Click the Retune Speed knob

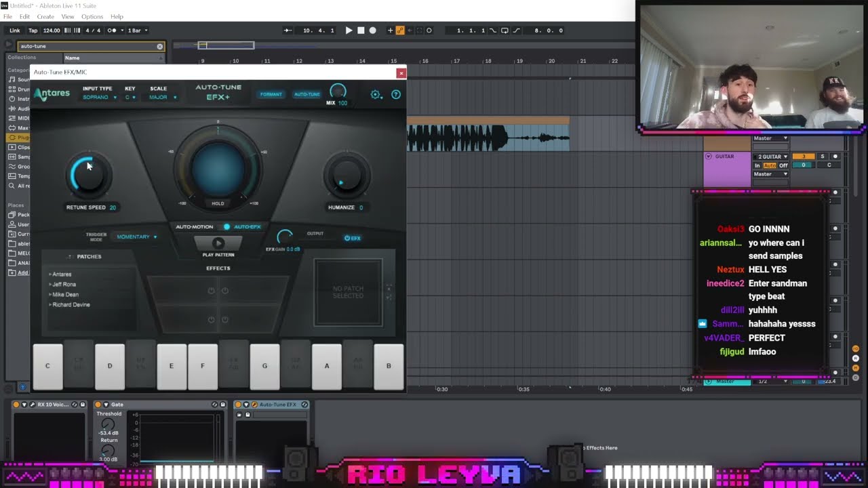[x=89, y=175]
